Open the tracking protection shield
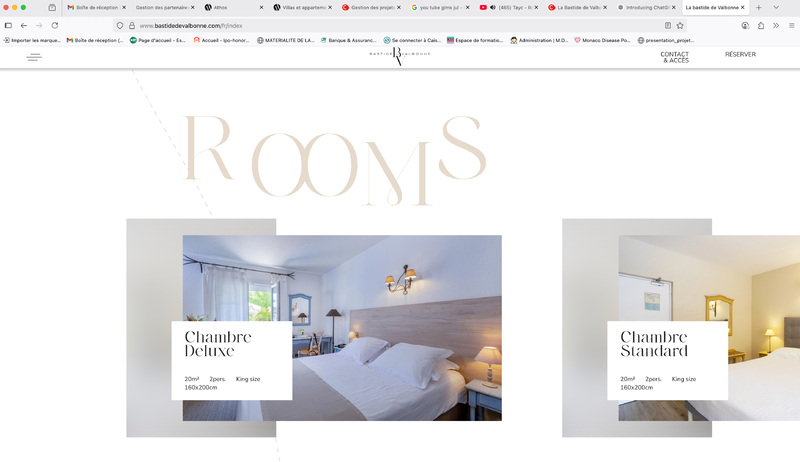The width and height of the screenshot is (800, 462). [120, 25]
